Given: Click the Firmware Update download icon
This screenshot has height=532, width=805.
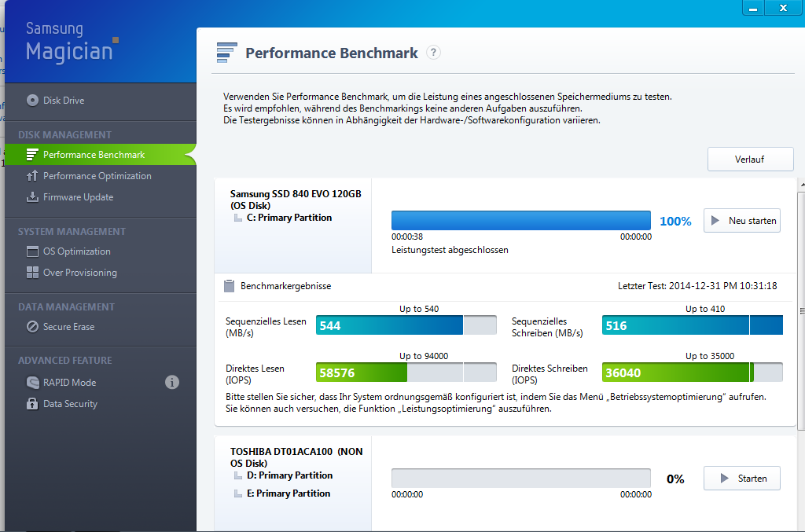Looking at the screenshot, I should tap(32, 197).
